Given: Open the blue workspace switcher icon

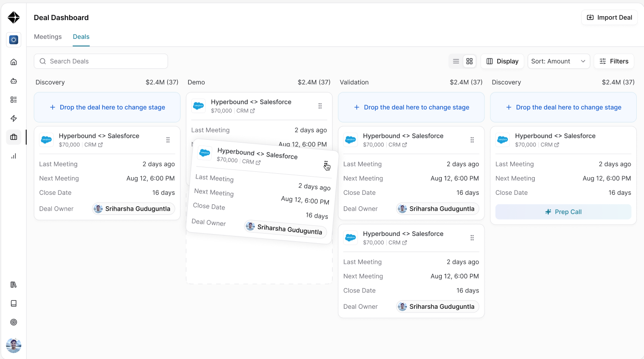Looking at the screenshot, I should click(x=13, y=40).
